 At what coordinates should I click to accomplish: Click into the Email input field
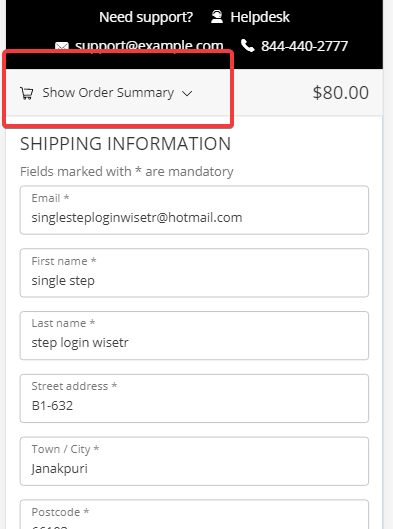pos(194,210)
